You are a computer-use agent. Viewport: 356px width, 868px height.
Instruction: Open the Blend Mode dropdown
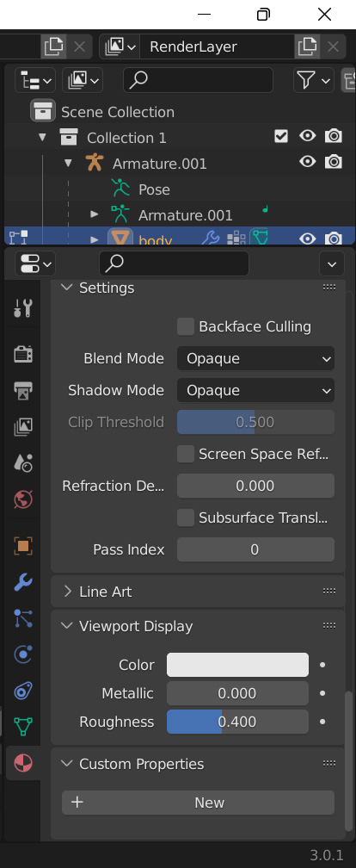pos(255,359)
